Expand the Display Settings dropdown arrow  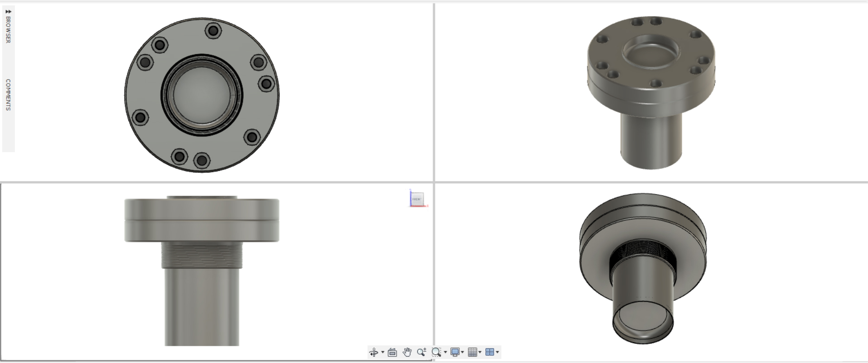[462, 352]
